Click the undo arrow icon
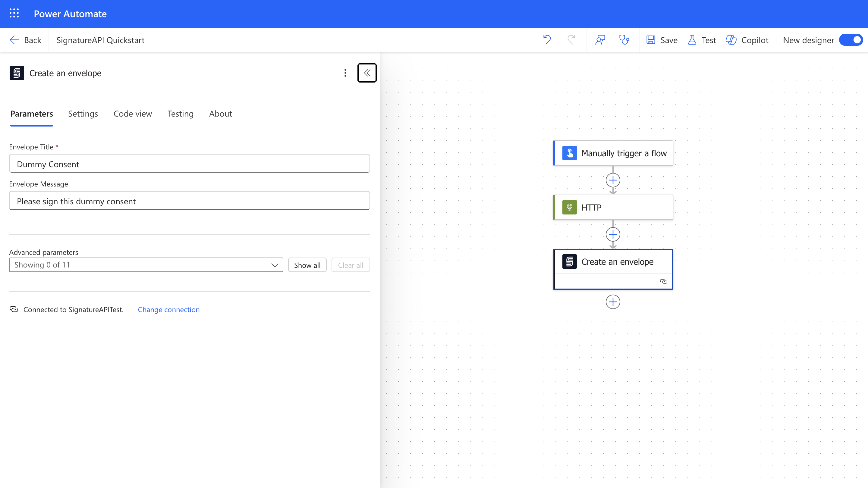868x488 pixels. (x=547, y=40)
